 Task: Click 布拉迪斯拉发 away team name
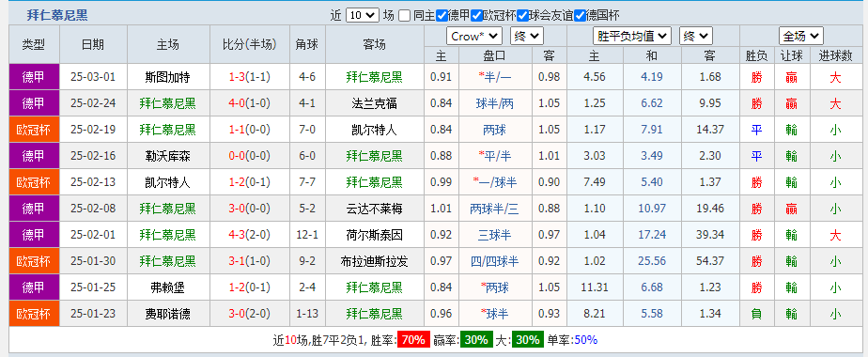[374, 261]
